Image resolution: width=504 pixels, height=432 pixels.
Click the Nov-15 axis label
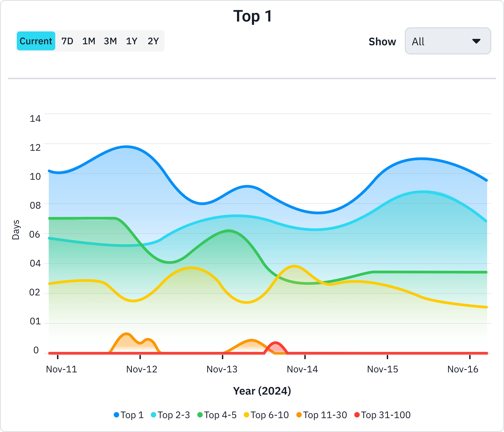tap(382, 369)
